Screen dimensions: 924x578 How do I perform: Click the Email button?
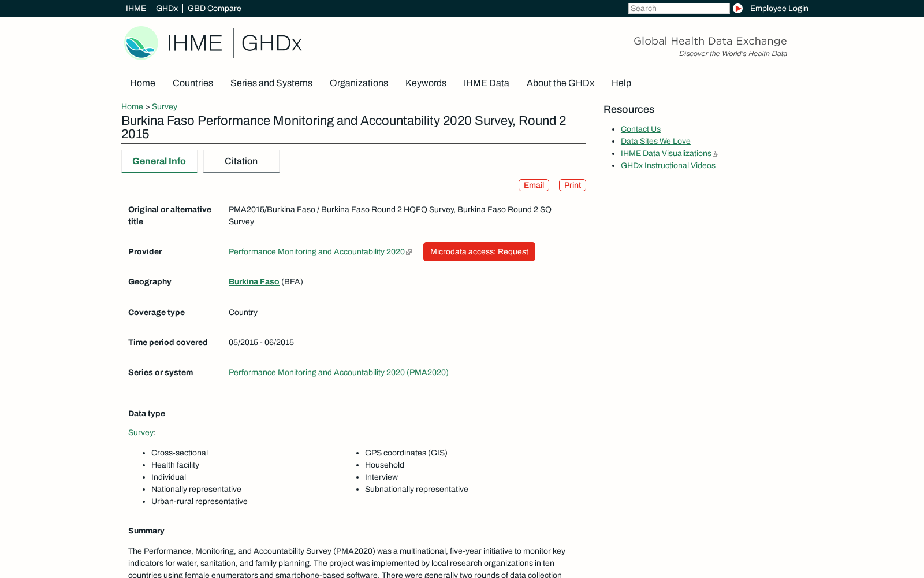(x=534, y=185)
